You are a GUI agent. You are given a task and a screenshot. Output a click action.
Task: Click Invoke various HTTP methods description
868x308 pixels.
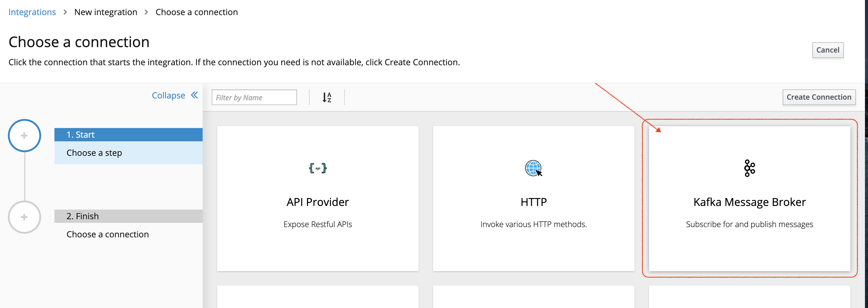534,224
